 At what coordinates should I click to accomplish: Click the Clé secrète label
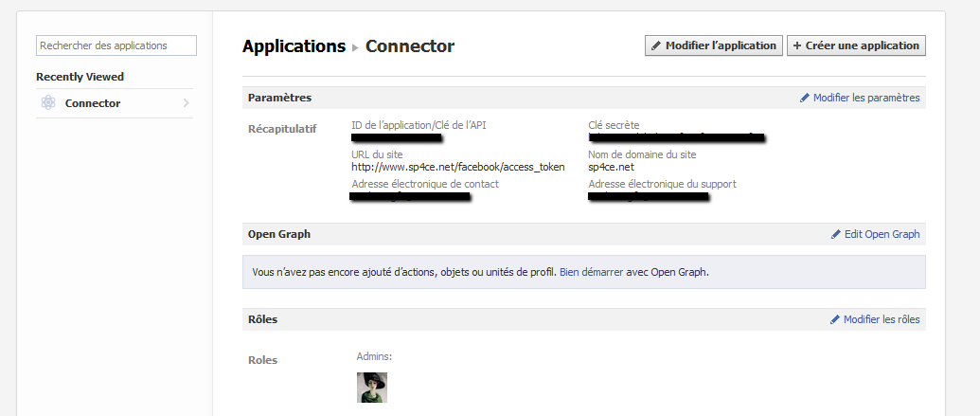click(x=614, y=125)
